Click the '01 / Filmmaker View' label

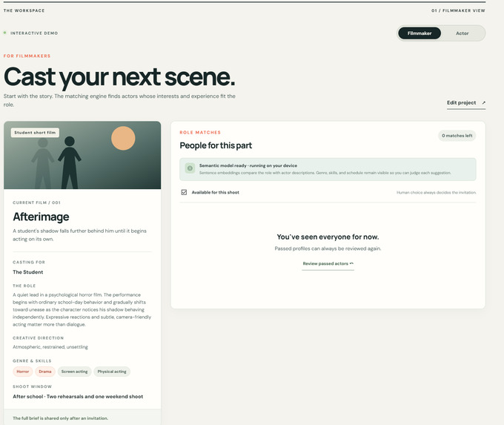458,10
